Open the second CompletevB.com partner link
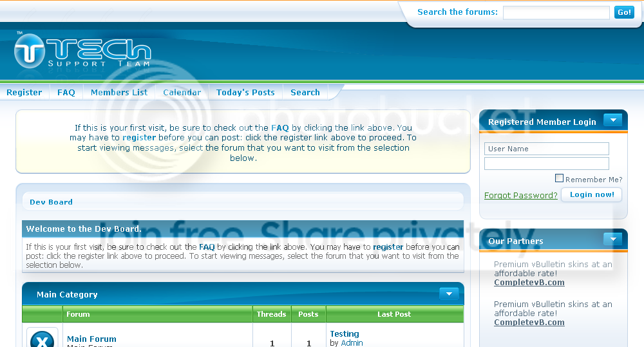The height and width of the screenshot is (347, 644). [x=529, y=323]
